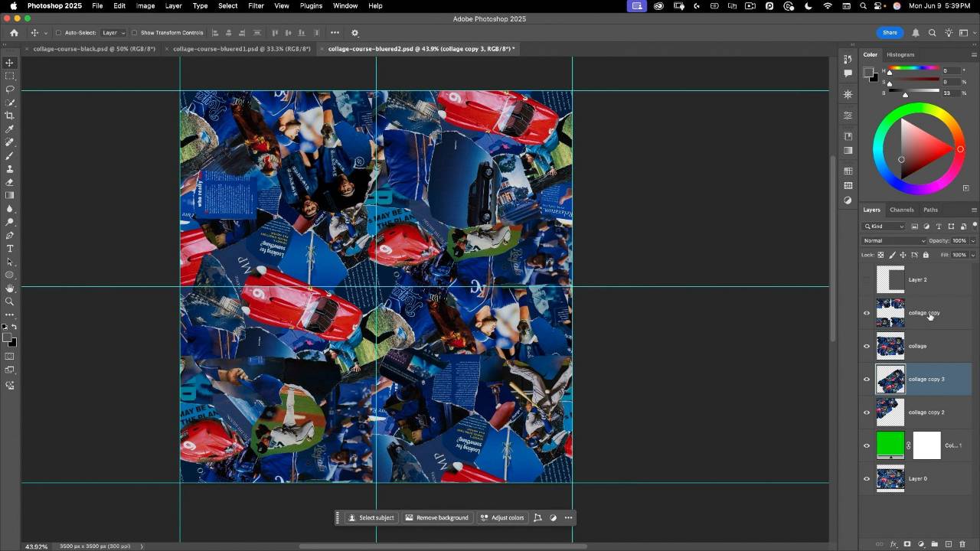Go to the Photoshop Home screen
Screen dimensions: 980x551
coord(14,33)
